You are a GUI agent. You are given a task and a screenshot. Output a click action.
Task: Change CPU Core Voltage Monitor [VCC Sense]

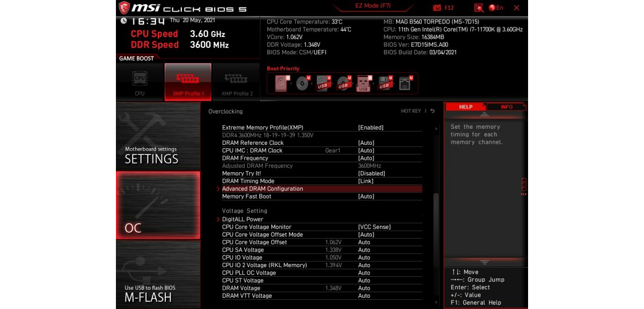tap(374, 227)
